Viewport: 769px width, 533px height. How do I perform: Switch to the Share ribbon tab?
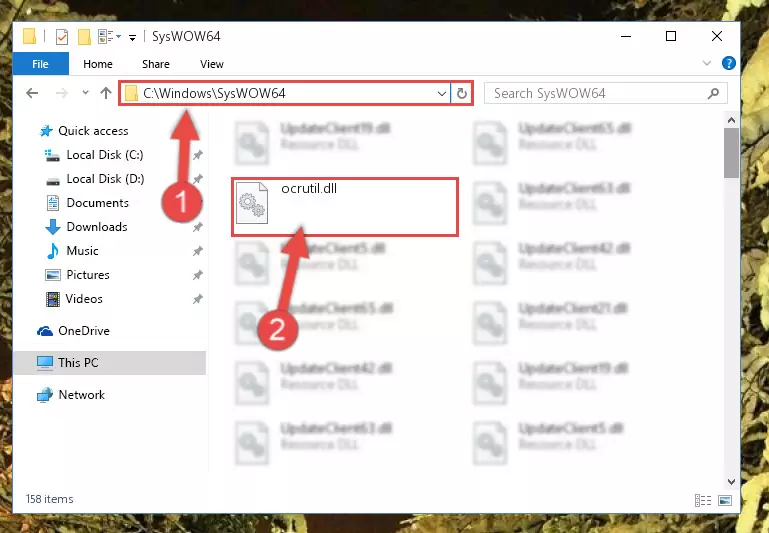(x=155, y=64)
